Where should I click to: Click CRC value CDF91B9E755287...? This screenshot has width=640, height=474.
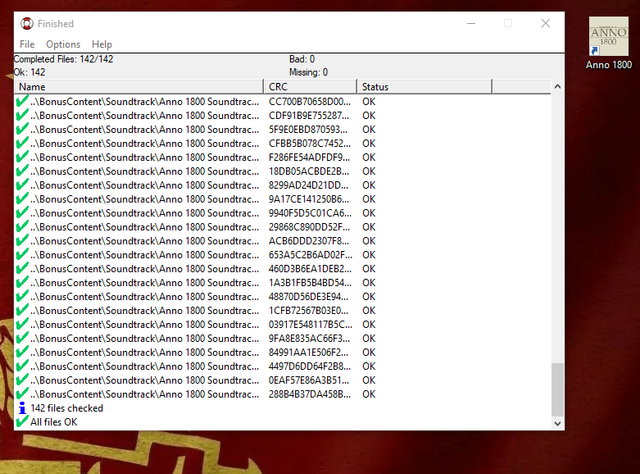309,116
